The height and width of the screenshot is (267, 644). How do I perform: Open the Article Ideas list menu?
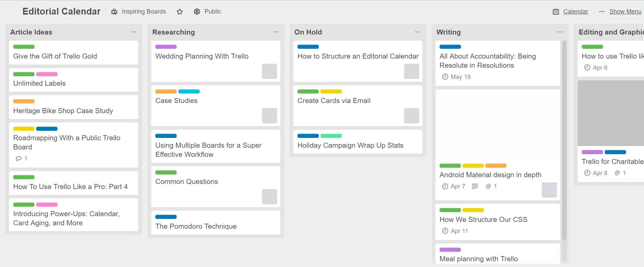(x=133, y=32)
